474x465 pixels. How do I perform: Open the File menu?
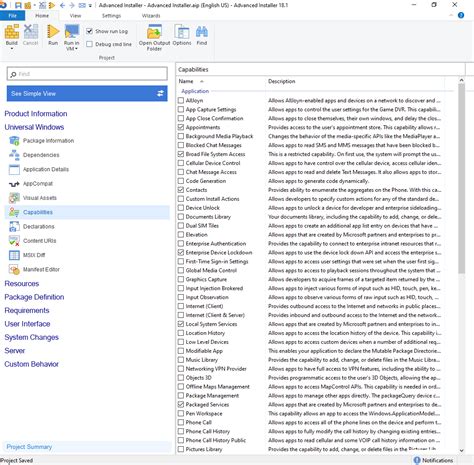[12, 16]
